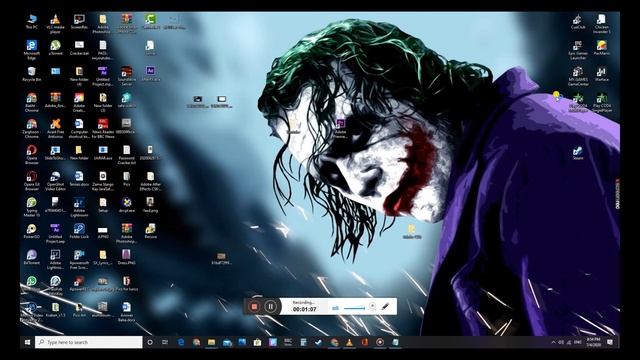Select the Adobe Creative Cloud shortcut
640x360 pixels.
[79, 102]
